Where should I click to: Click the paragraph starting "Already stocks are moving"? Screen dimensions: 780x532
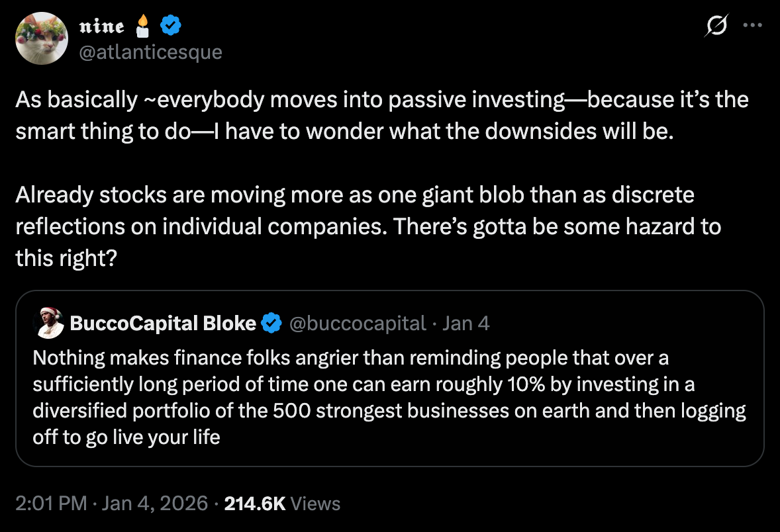[367, 226]
